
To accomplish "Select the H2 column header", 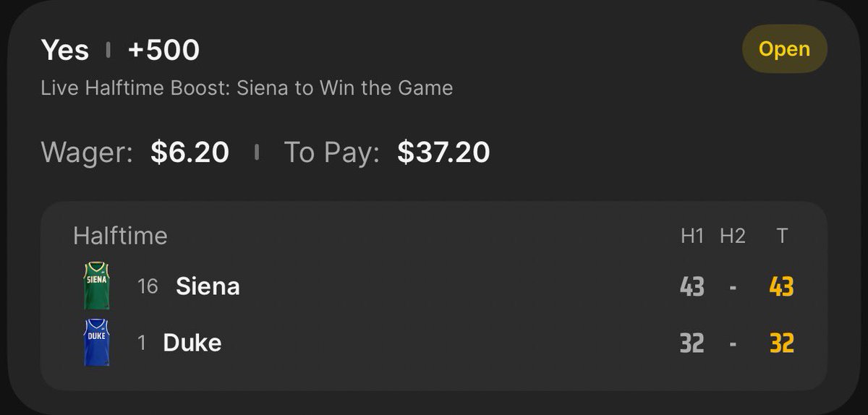I will coord(732,236).
